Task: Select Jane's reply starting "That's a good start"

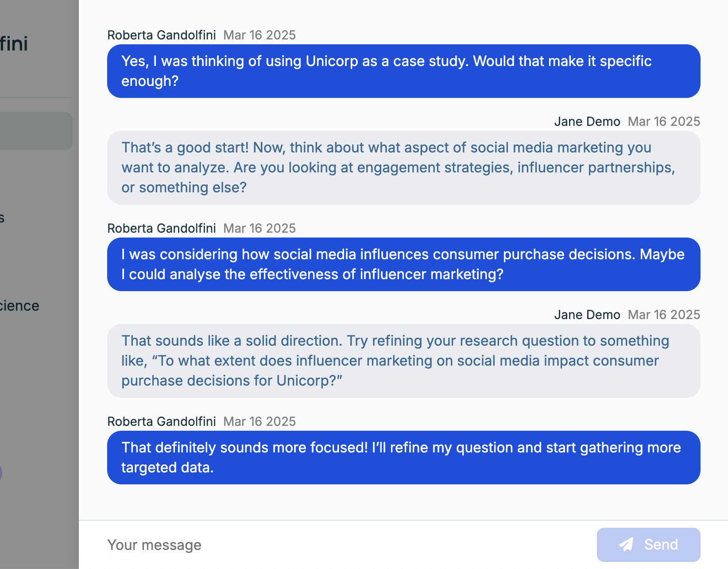Action: point(403,168)
